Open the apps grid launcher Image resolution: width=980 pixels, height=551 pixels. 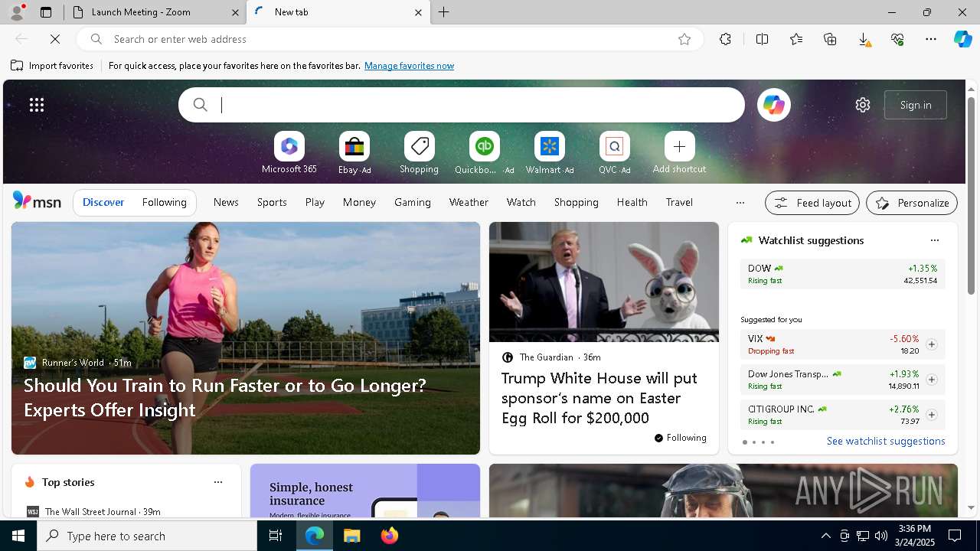point(37,105)
